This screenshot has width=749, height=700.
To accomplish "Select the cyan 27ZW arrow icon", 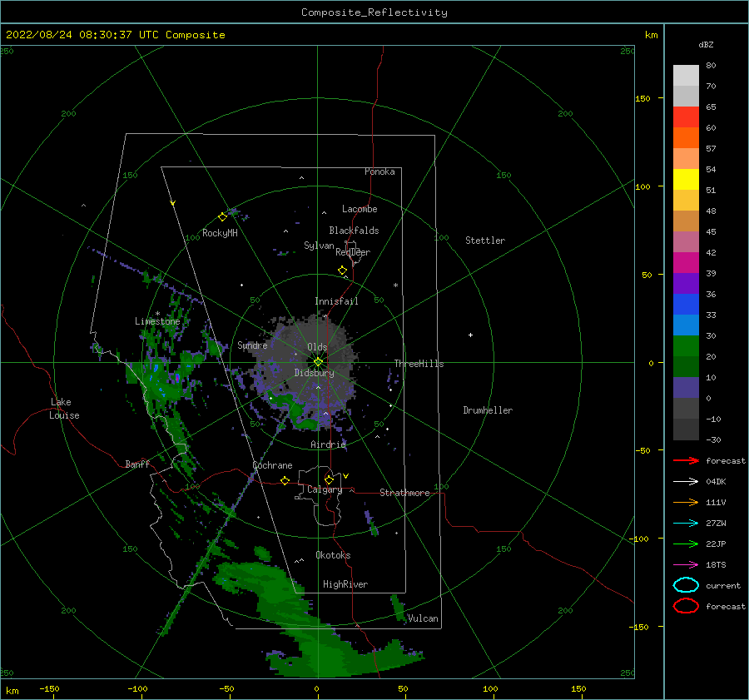I will click(686, 524).
